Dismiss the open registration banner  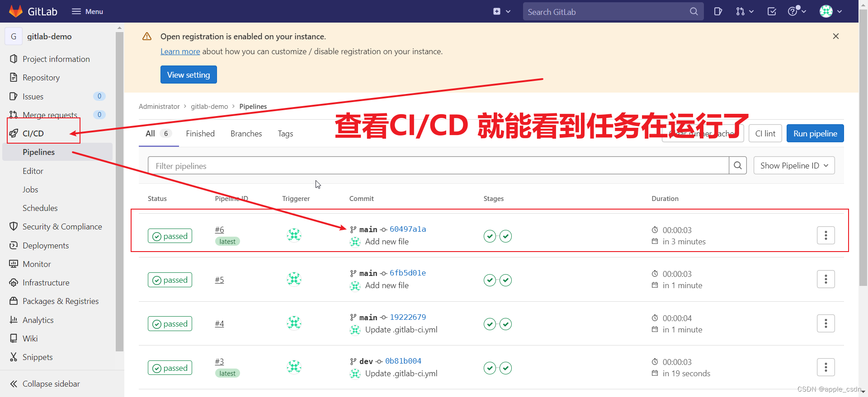click(836, 36)
